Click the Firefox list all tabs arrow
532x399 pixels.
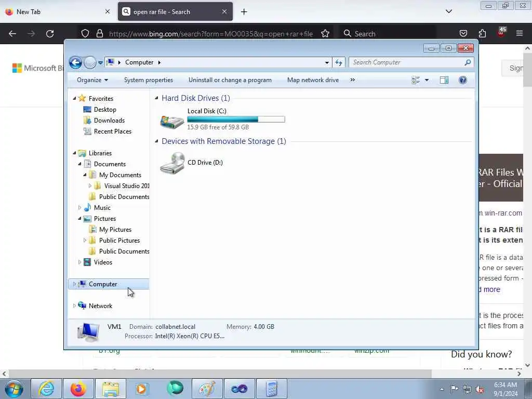pos(448,11)
